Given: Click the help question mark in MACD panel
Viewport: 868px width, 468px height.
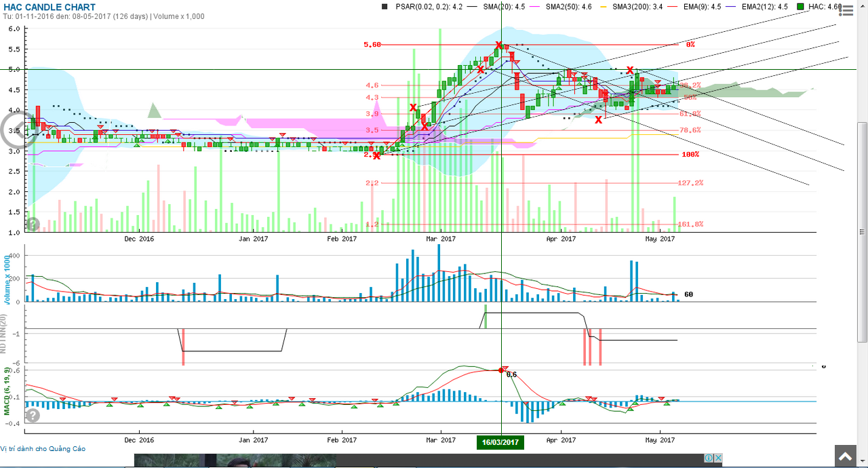Looking at the screenshot, I should [x=33, y=415].
